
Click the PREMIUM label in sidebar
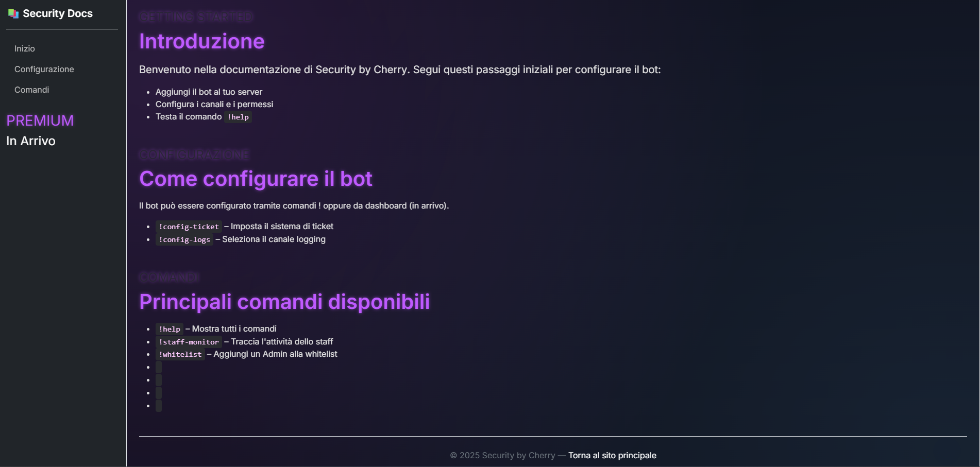point(40,120)
